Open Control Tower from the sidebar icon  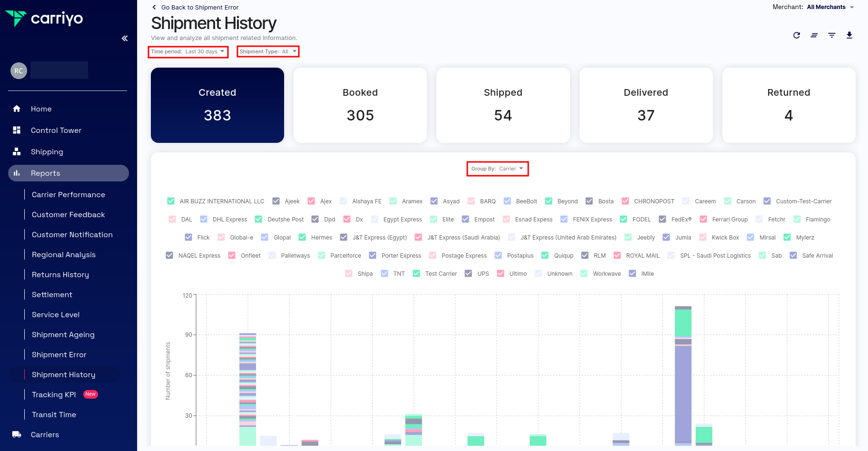[x=17, y=130]
